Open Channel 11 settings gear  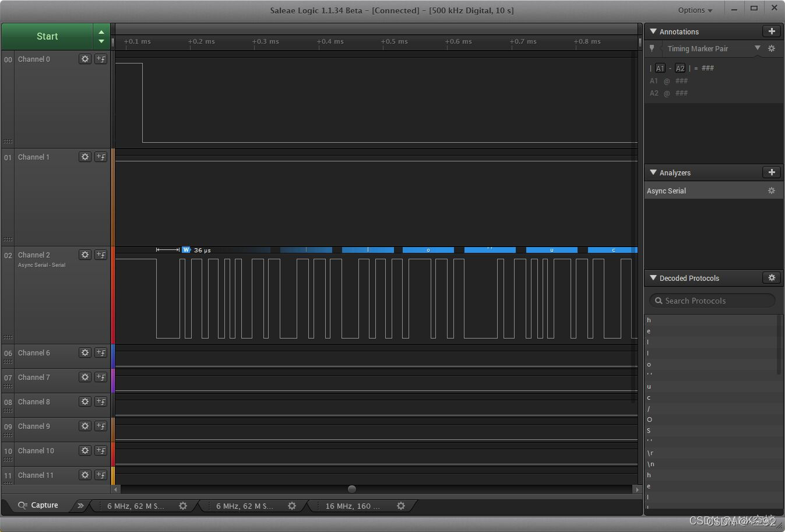click(x=85, y=475)
